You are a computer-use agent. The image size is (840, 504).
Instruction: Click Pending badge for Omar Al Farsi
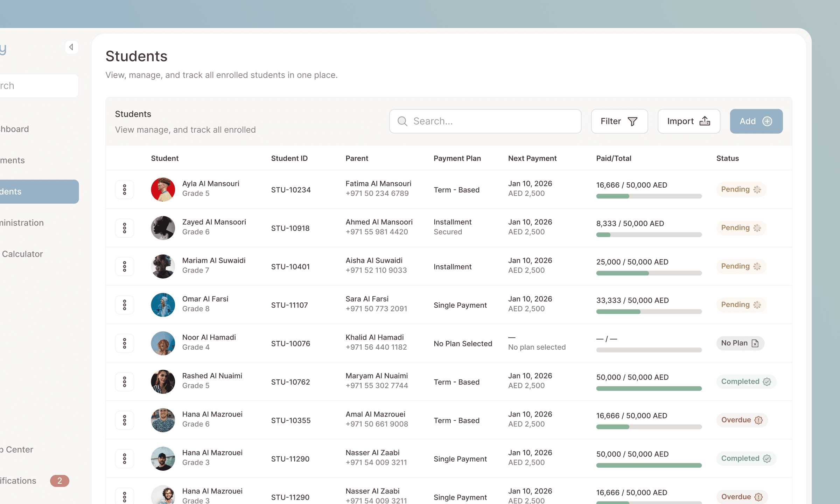741,305
